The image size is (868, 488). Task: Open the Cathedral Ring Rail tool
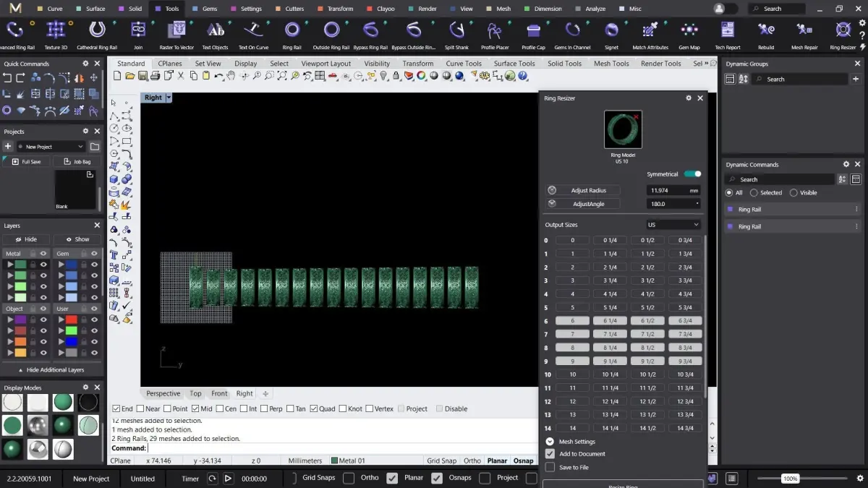[97, 34]
